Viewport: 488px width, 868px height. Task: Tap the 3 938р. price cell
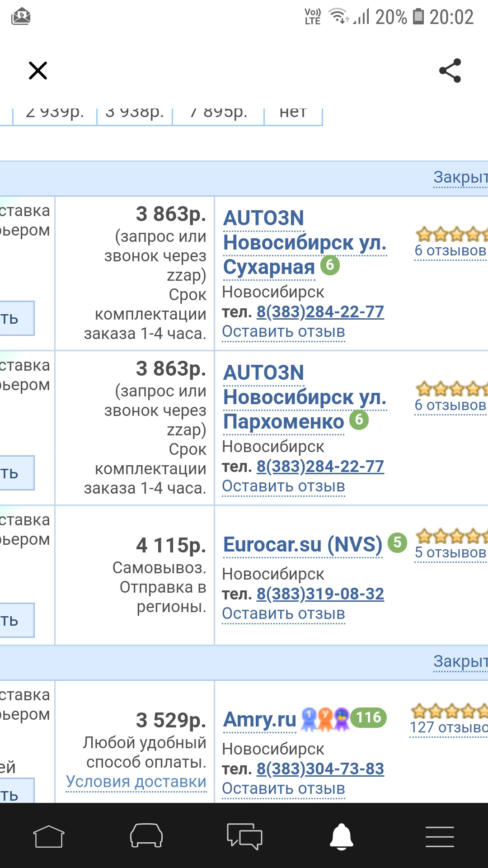coord(135,112)
